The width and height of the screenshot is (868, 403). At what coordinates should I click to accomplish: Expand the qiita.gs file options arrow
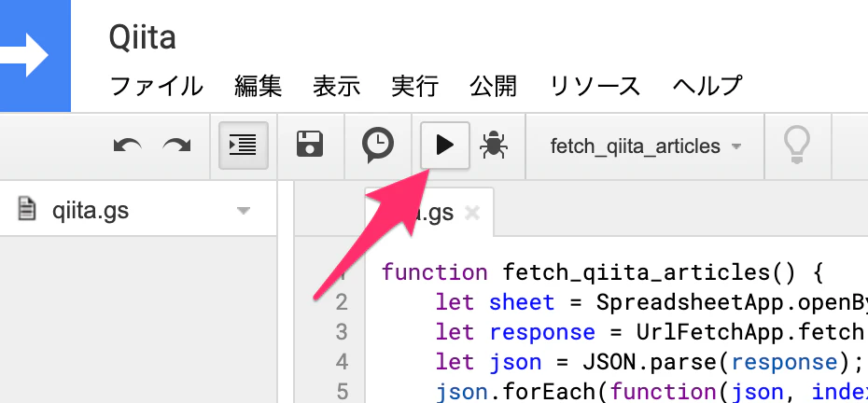(x=243, y=210)
